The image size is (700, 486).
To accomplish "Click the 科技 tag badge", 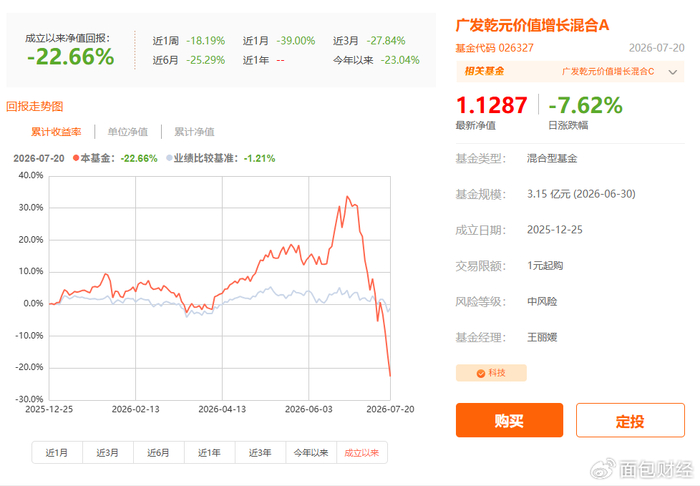I will [x=491, y=373].
